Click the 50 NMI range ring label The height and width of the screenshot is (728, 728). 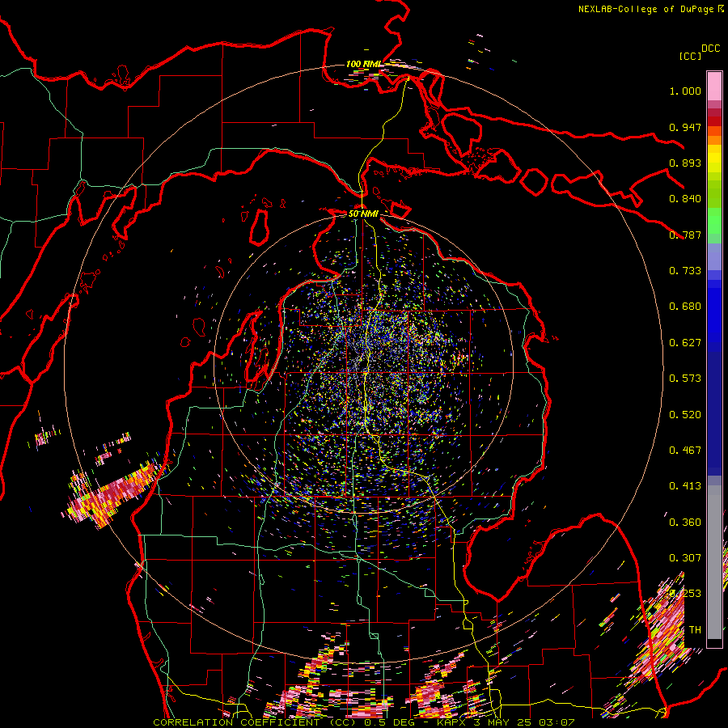tap(363, 214)
